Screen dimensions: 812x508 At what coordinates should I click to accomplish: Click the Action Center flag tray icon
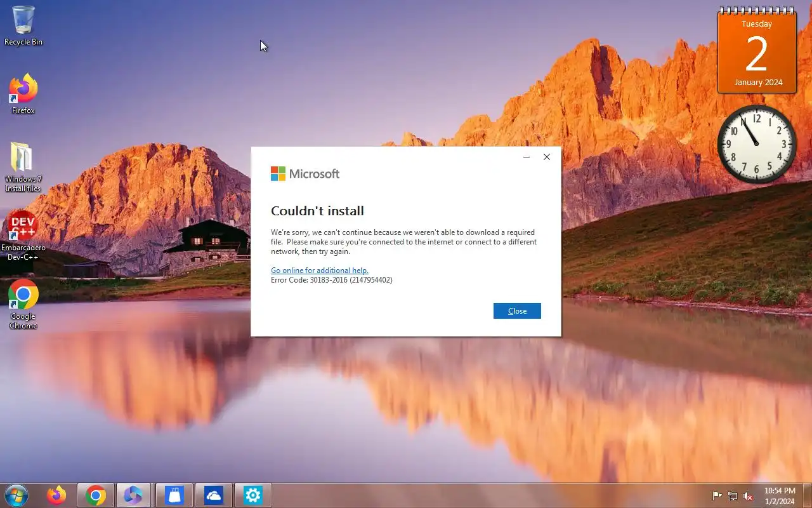click(x=717, y=496)
